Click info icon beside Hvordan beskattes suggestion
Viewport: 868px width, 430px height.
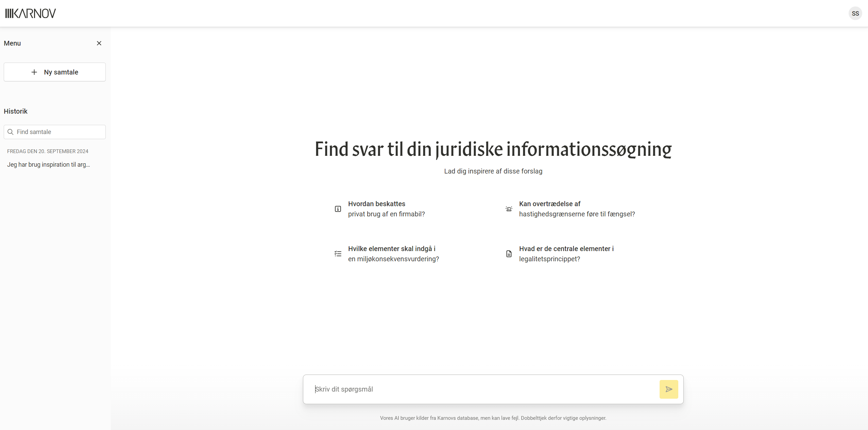pos(338,209)
